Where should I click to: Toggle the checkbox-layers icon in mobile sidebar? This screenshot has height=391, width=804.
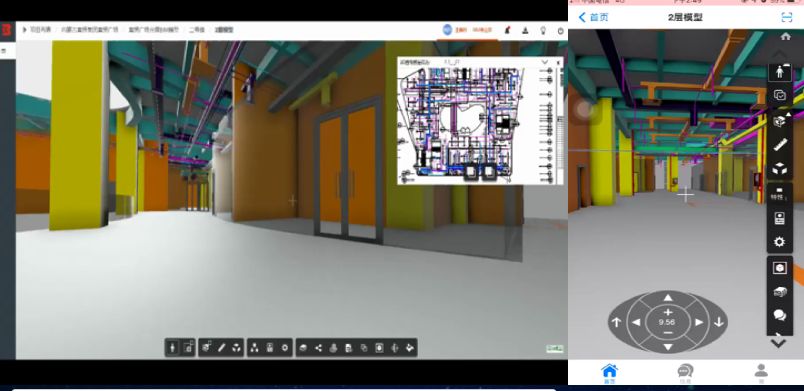[x=779, y=95]
